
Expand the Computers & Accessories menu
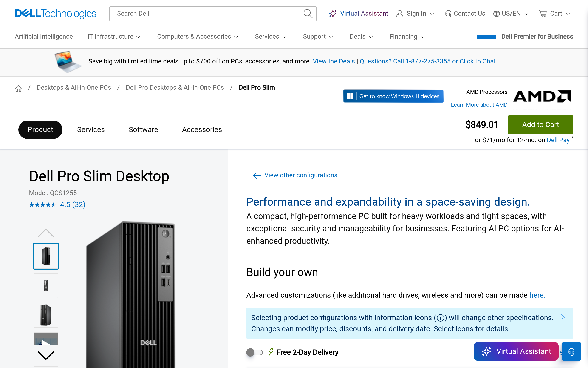point(198,37)
